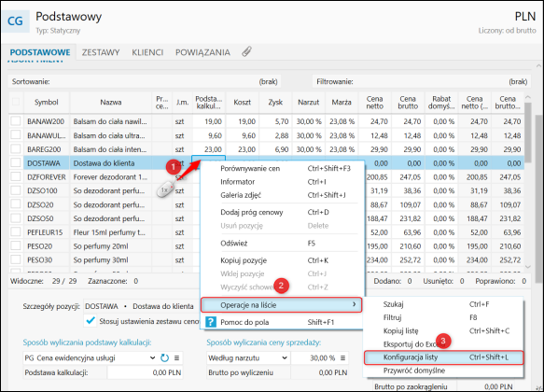Open Galeria zdjęć from context menu
Viewport: 544px width, 392px height.
283,195
